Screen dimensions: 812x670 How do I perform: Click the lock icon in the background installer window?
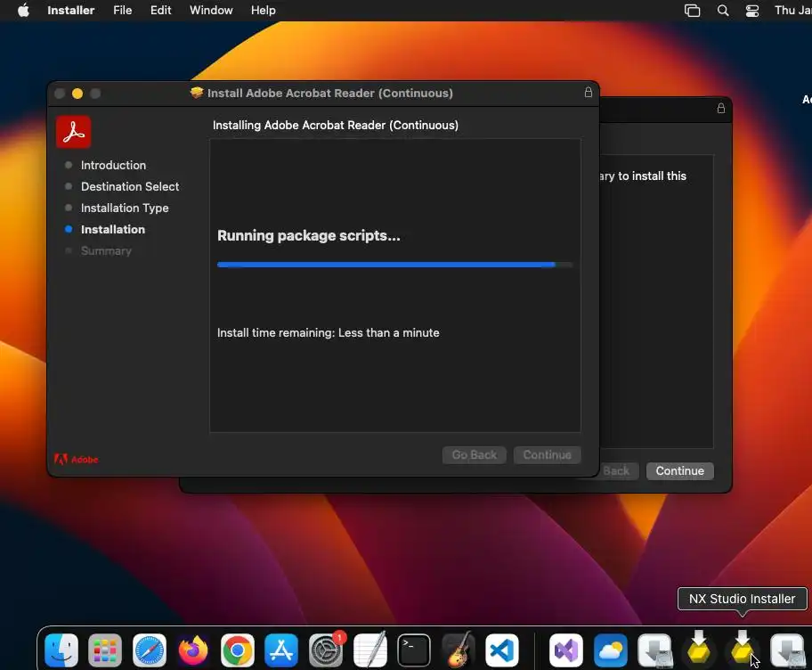click(x=721, y=109)
